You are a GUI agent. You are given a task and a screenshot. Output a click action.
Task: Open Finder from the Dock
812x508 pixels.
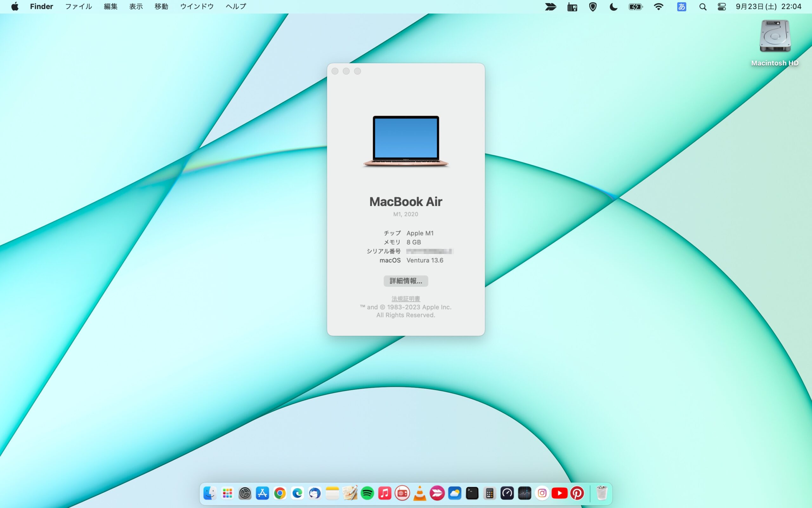(210, 493)
